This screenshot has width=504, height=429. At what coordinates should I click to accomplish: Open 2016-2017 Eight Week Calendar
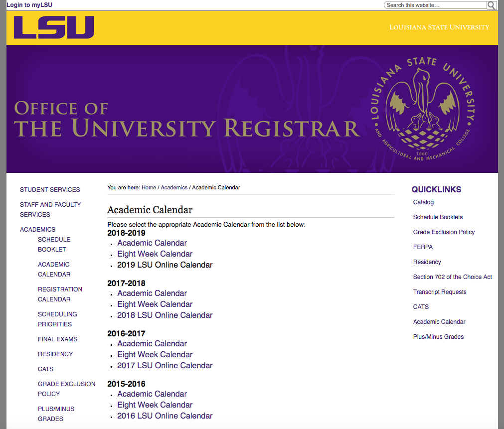[155, 354]
